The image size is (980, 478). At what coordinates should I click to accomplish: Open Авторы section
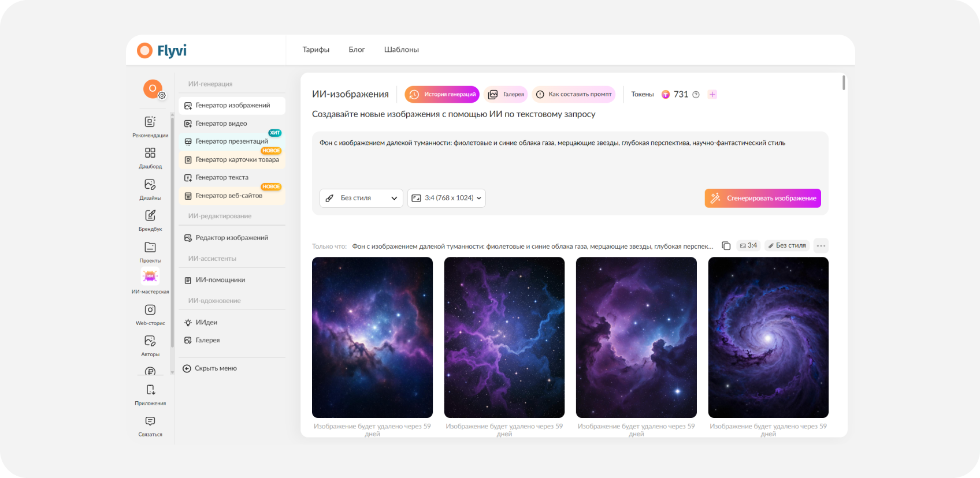pyautogui.click(x=150, y=346)
